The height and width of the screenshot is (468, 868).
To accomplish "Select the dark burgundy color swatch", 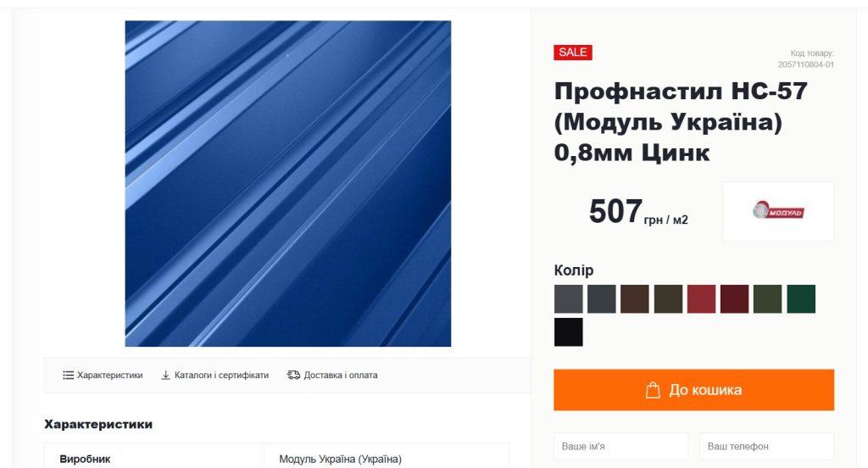I will click(735, 299).
